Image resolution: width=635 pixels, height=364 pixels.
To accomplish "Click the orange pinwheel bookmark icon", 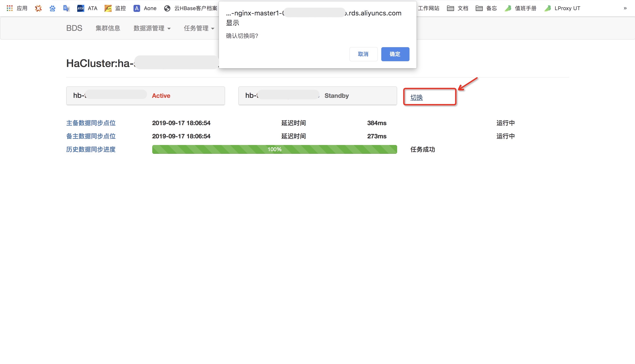I will [38, 8].
